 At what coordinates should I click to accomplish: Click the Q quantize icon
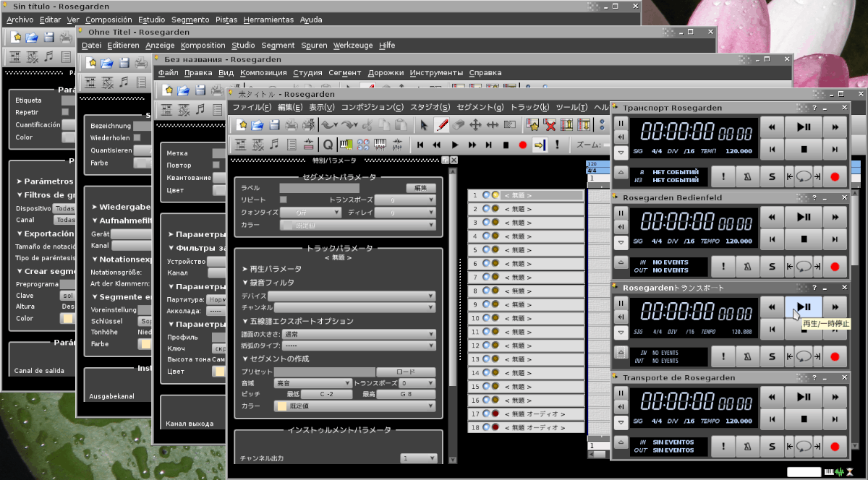(328, 145)
